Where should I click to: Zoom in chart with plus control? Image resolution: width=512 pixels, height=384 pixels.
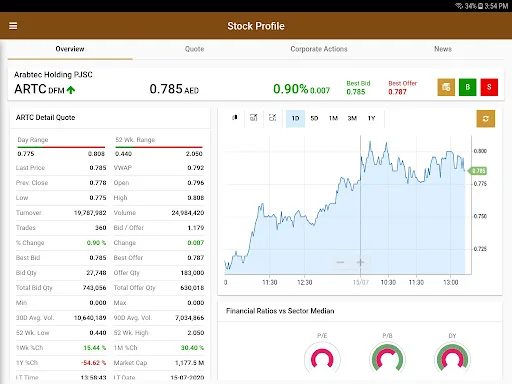coord(360,262)
